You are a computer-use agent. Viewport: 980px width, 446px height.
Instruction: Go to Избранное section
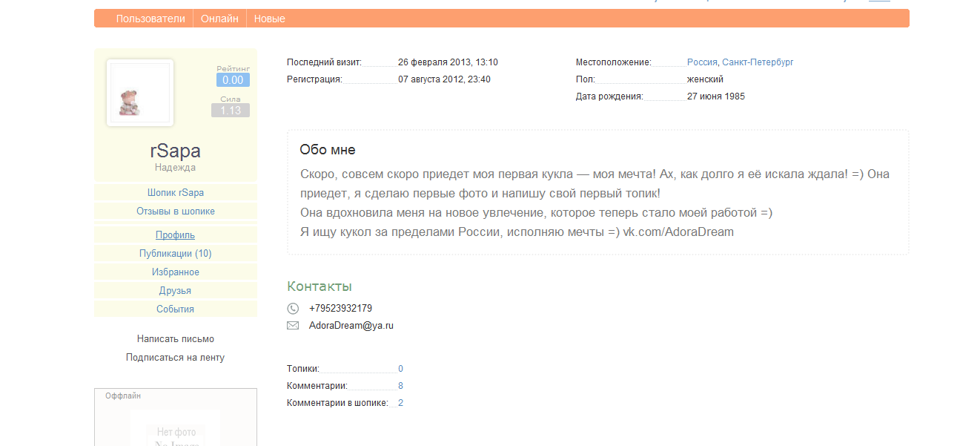(176, 272)
